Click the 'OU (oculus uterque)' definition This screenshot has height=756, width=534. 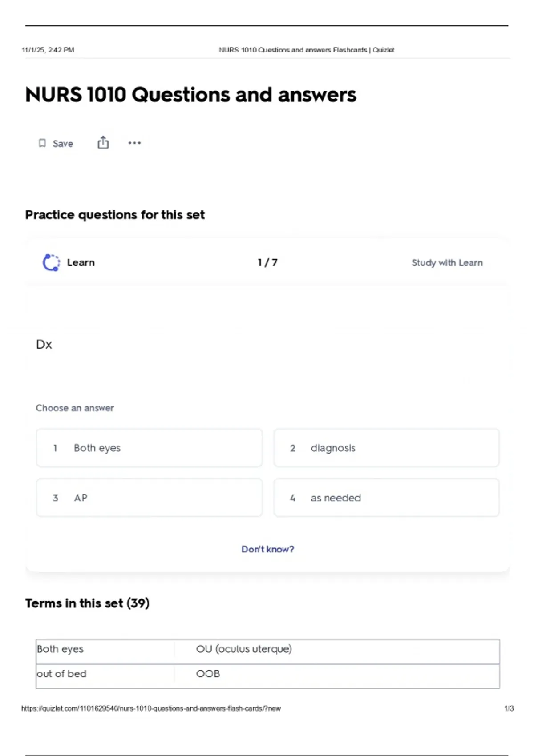244,649
